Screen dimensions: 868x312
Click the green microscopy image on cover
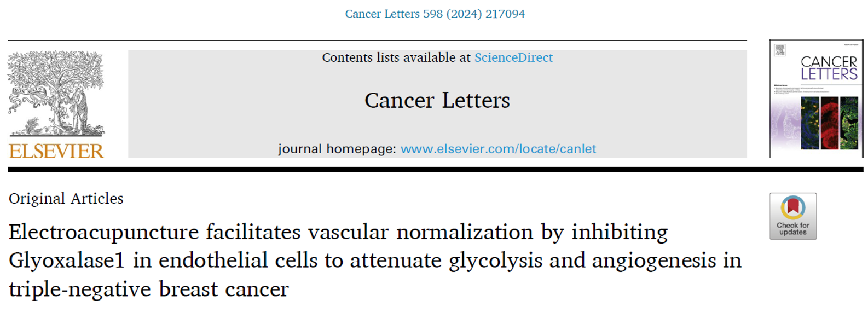(849, 123)
